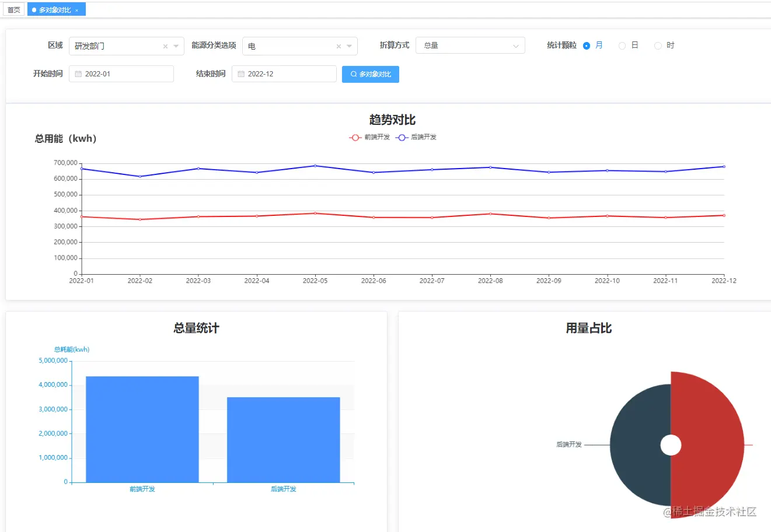This screenshot has width=771, height=532.
Task: Click the 5,000,000 y-axis value
Action: (53, 360)
